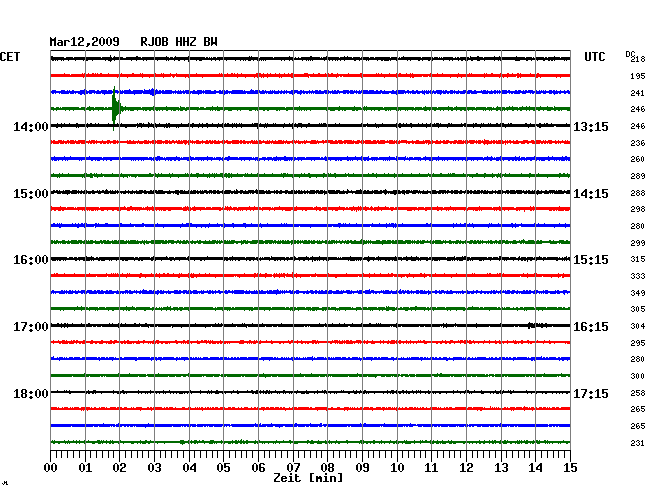The width and height of the screenshot is (650, 494).
Task: Click the DC value 289
Action: pos(638,176)
